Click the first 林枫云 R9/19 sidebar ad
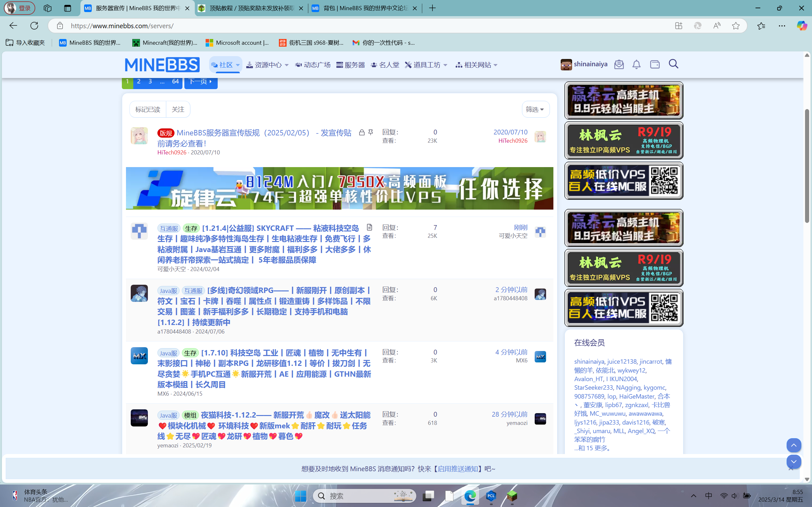This screenshot has height=507, width=812. click(624, 140)
